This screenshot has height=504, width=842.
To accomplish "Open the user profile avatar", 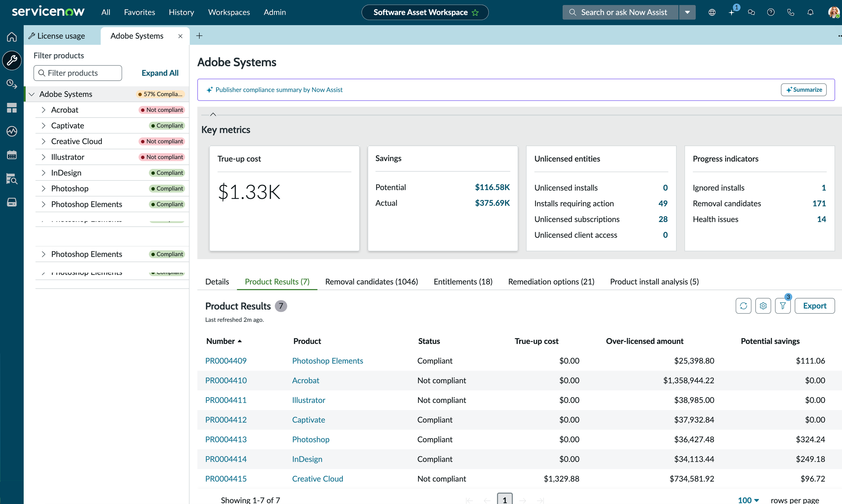I will (834, 12).
